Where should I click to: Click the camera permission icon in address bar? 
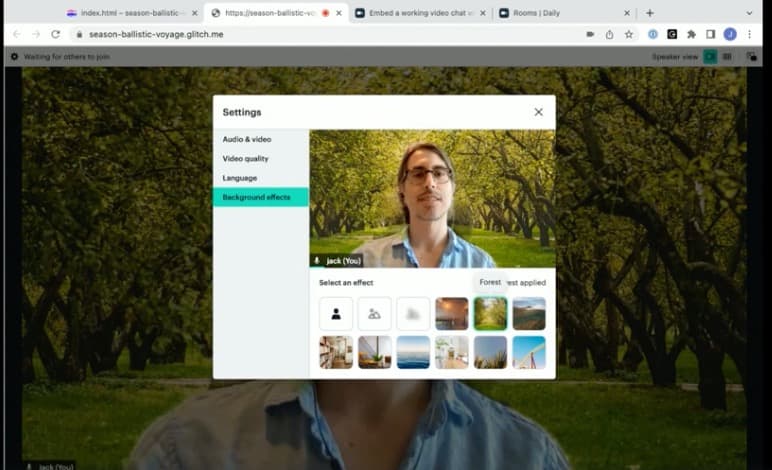click(x=590, y=34)
